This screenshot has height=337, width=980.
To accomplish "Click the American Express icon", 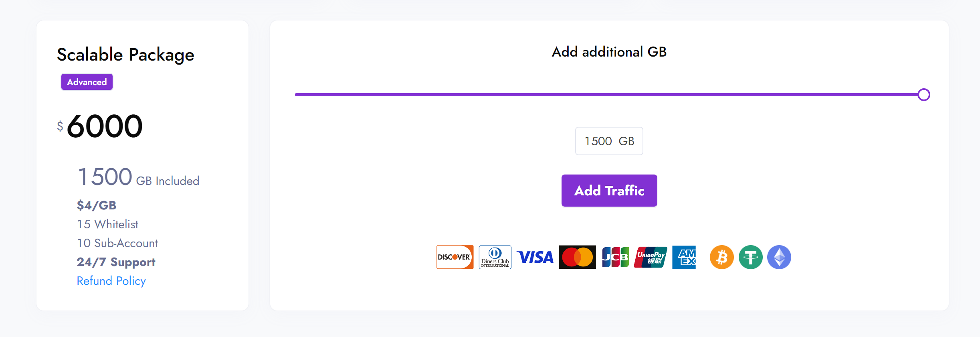I will point(684,257).
